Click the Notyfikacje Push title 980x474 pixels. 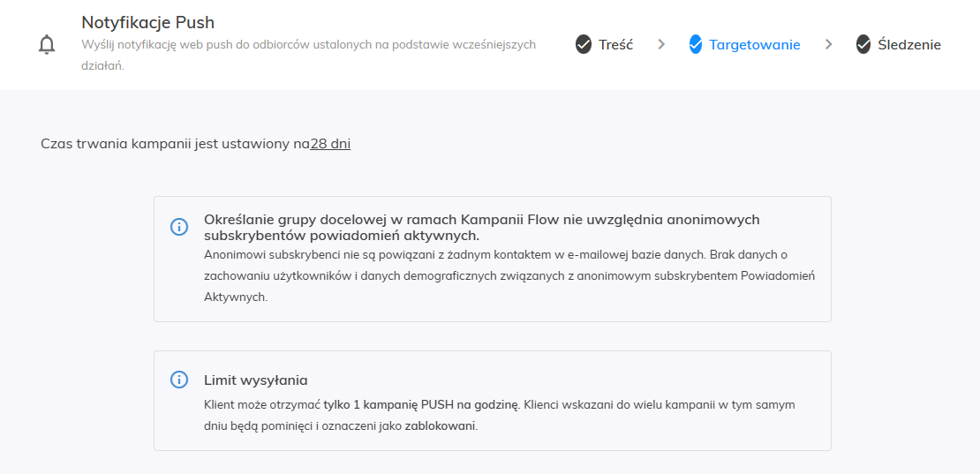pyautogui.click(x=147, y=23)
